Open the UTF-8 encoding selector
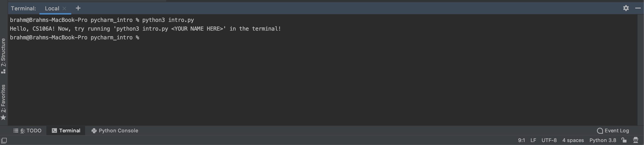644x145 pixels. point(549,140)
